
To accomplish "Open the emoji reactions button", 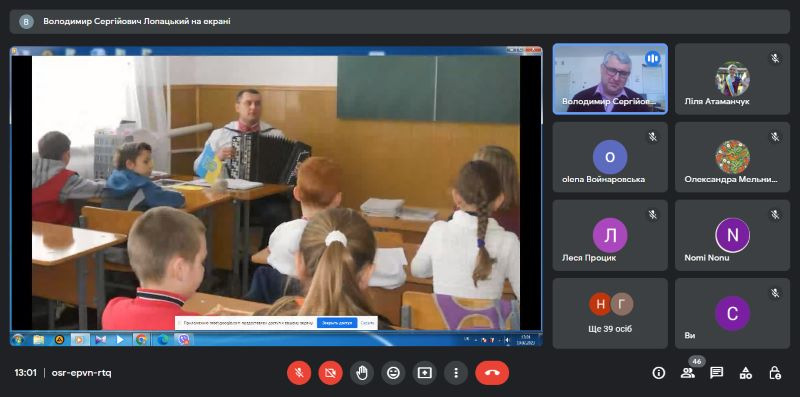I will pyautogui.click(x=393, y=373).
